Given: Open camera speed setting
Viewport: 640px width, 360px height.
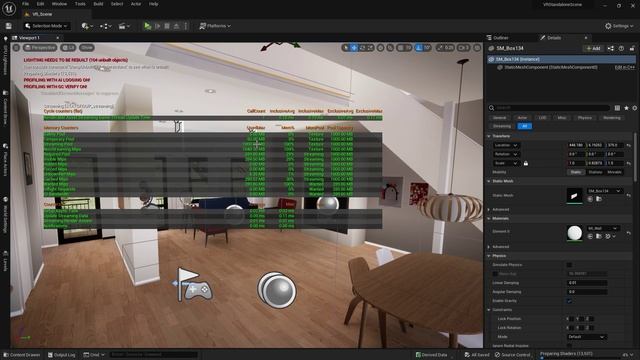Looking at the screenshot, I should click(463, 48).
